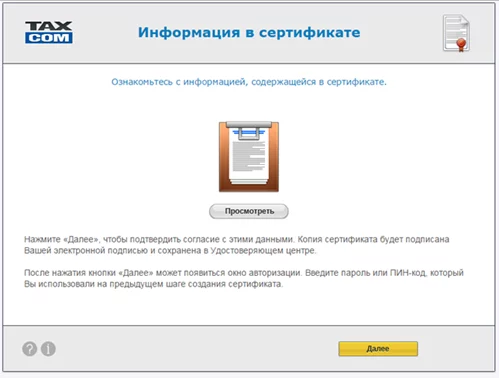The width and height of the screenshot is (499, 378).
Task: Click the words Удостоверяющем центре in the text
Action: (263, 251)
